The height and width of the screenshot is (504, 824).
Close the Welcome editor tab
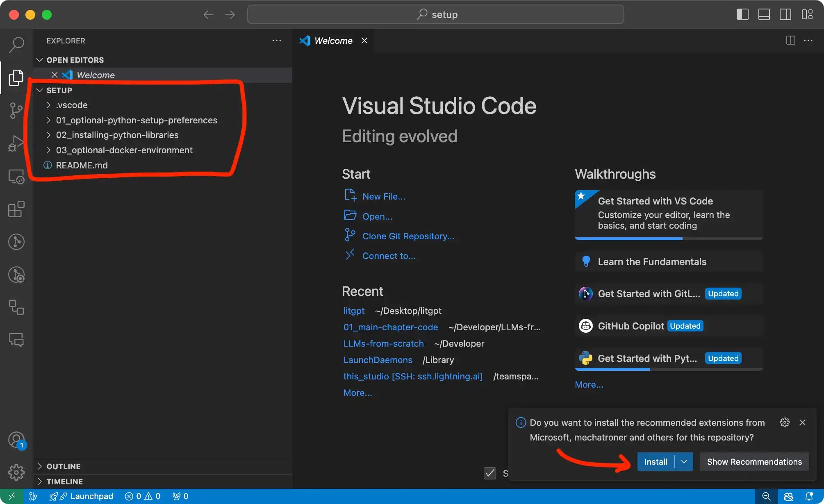tap(364, 41)
